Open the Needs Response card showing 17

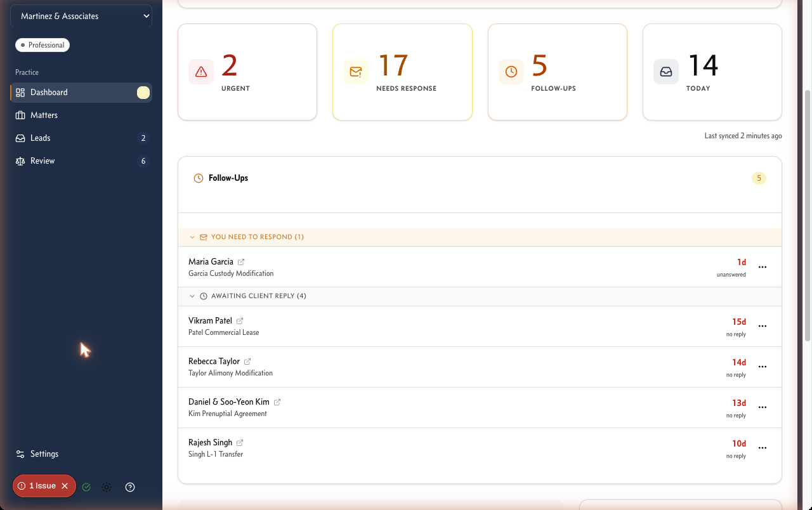402,72
